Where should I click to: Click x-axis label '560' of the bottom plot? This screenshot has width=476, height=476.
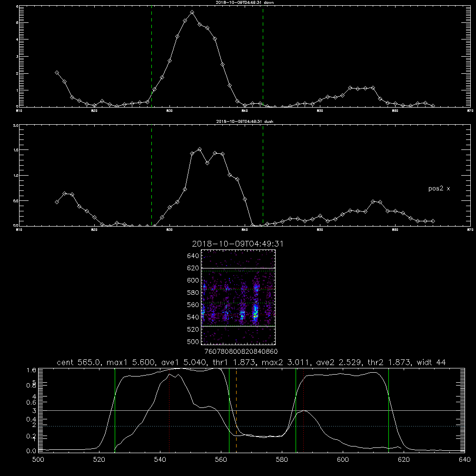(221, 460)
